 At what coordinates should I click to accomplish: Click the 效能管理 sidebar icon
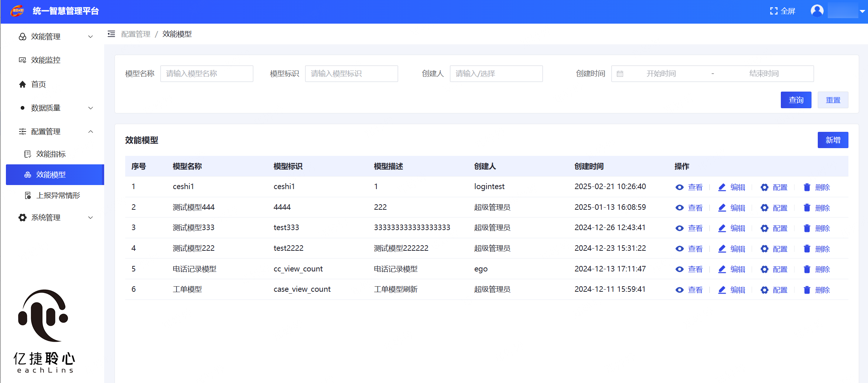[x=23, y=37]
